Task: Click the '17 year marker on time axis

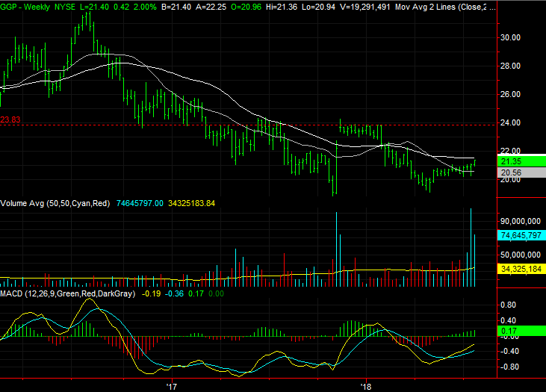Action: [171, 387]
